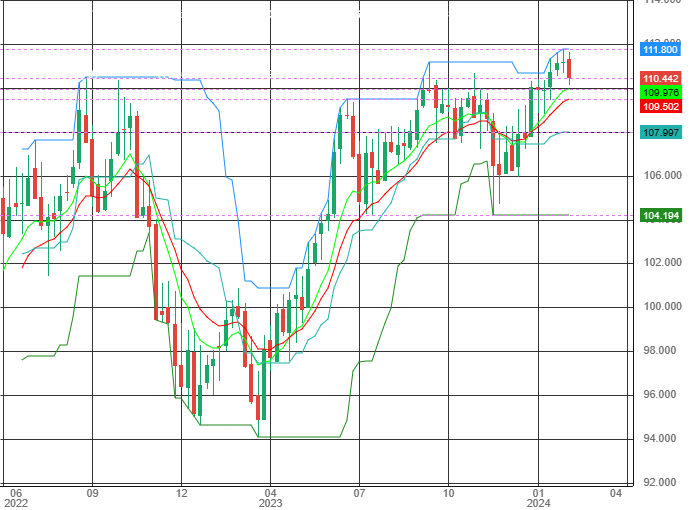Image resolution: width=690 pixels, height=510 pixels.
Task: Click the bright green 109.976 price tag
Action: pos(660,92)
